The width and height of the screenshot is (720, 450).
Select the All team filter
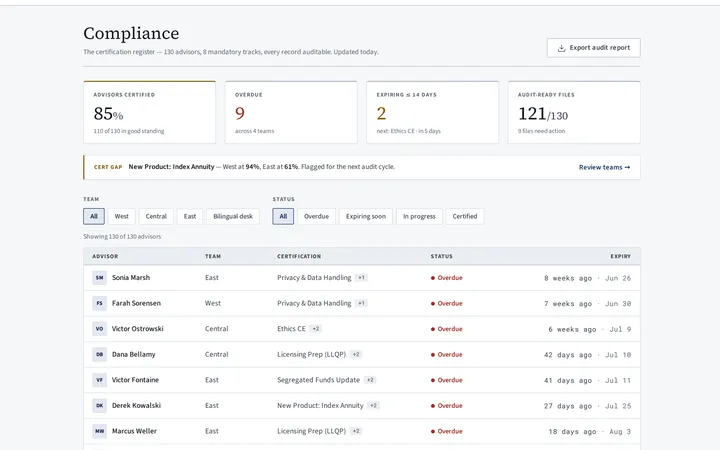(94, 216)
